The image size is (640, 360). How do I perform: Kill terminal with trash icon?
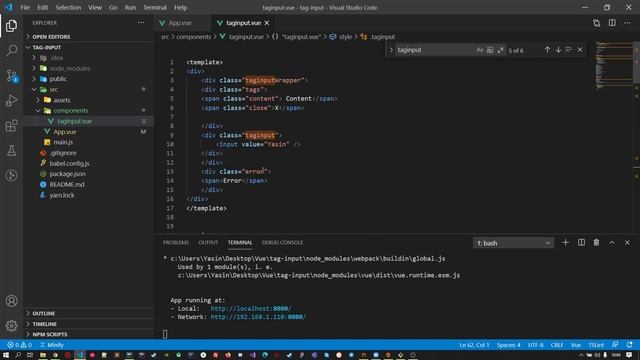coord(596,242)
